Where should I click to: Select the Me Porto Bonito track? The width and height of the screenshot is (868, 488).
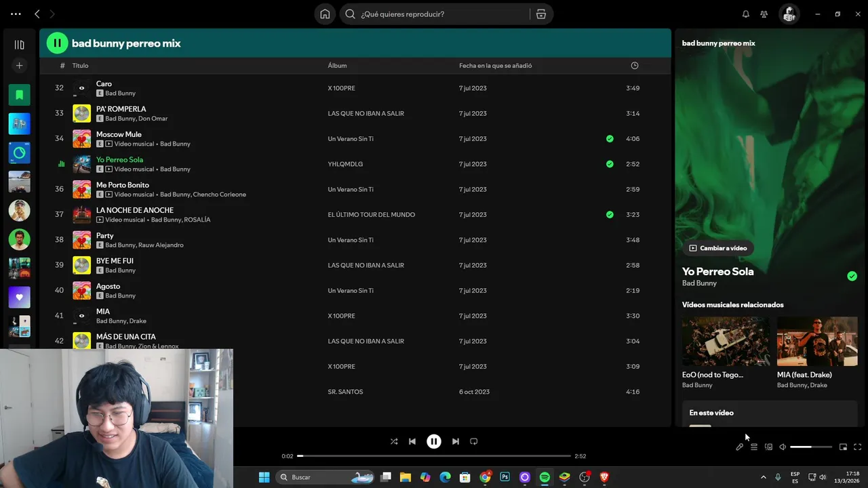point(123,185)
